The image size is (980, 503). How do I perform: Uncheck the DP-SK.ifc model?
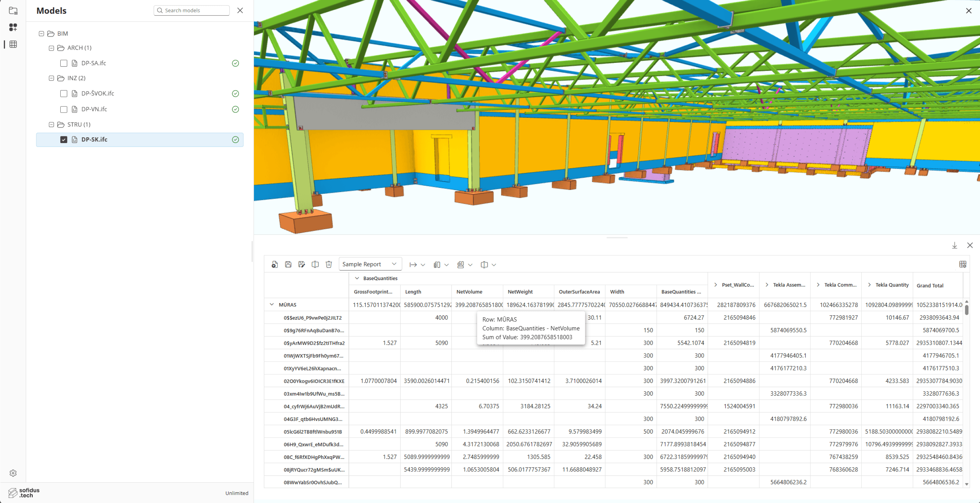(64, 140)
